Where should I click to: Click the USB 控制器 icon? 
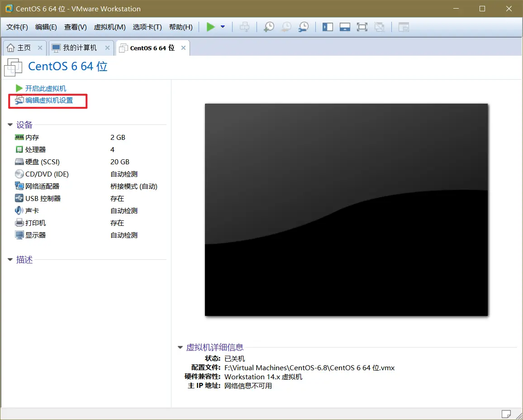[19, 198]
